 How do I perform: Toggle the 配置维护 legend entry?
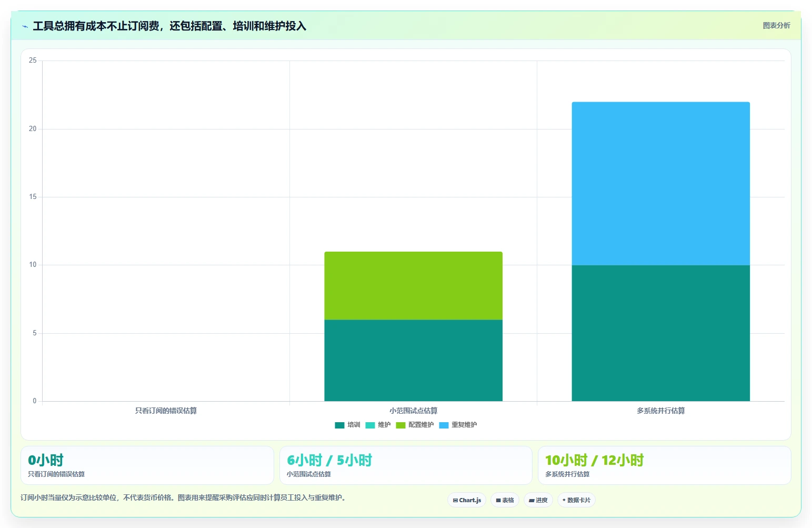pyautogui.click(x=415, y=425)
